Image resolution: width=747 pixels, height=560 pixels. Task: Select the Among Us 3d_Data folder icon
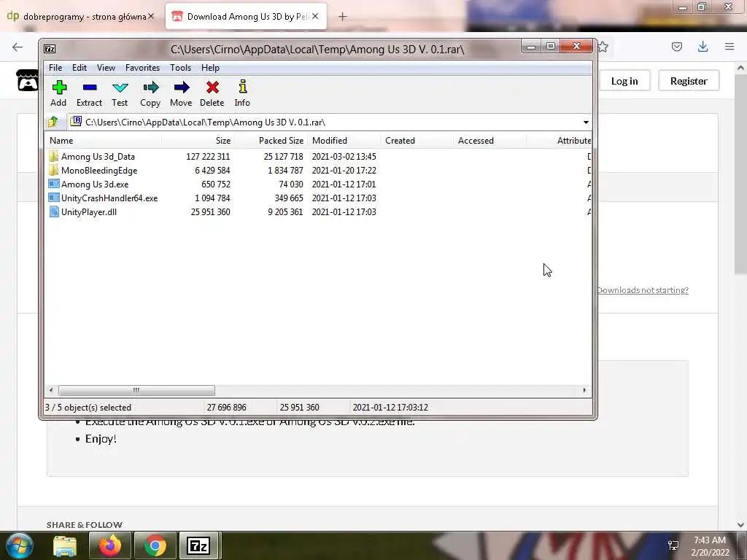[53, 156]
